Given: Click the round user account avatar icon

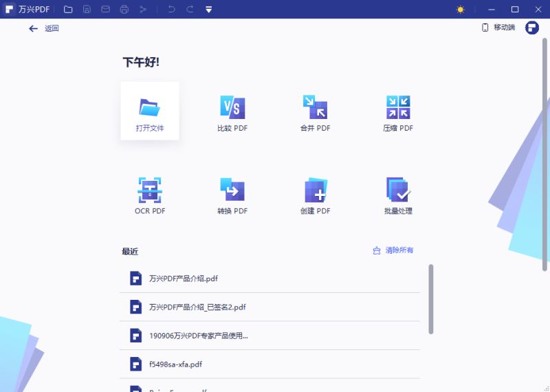Looking at the screenshot, I should (x=531, y=28).
